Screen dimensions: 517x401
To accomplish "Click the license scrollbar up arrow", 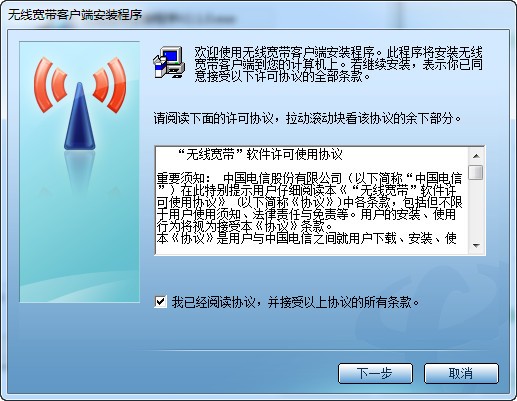I will 476,156.
